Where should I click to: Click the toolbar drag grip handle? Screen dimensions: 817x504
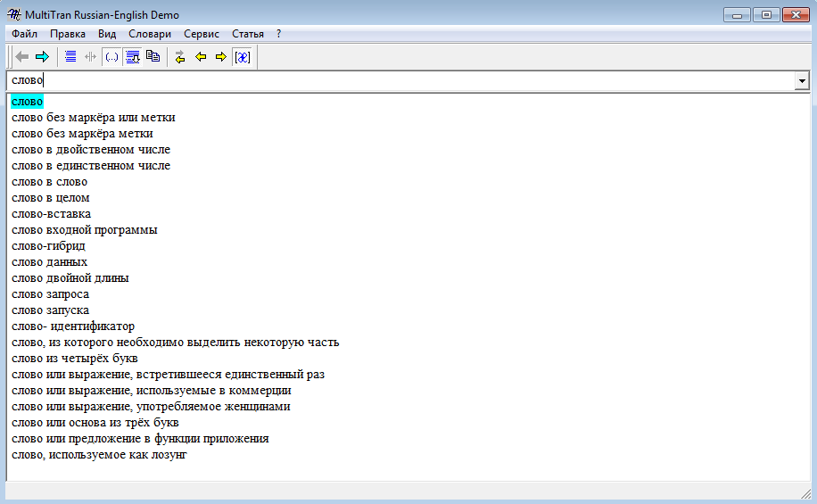[x=10, y=57]
